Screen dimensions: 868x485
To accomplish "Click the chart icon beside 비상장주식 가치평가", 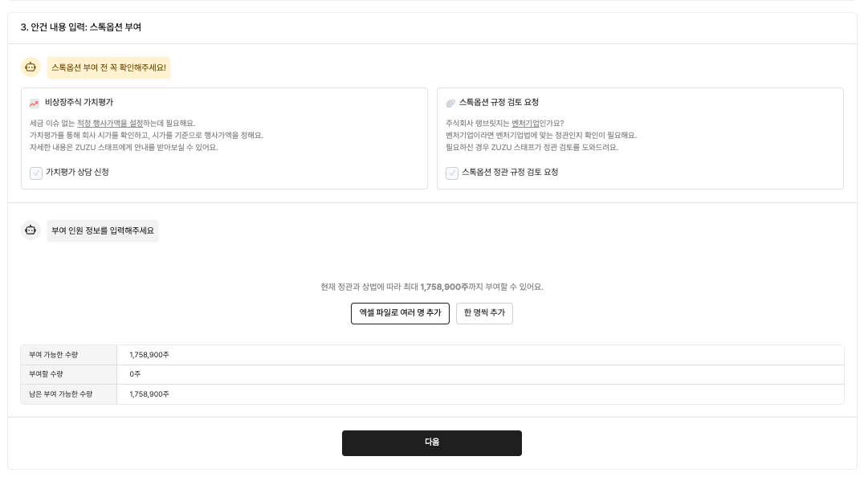I will 34,102.
